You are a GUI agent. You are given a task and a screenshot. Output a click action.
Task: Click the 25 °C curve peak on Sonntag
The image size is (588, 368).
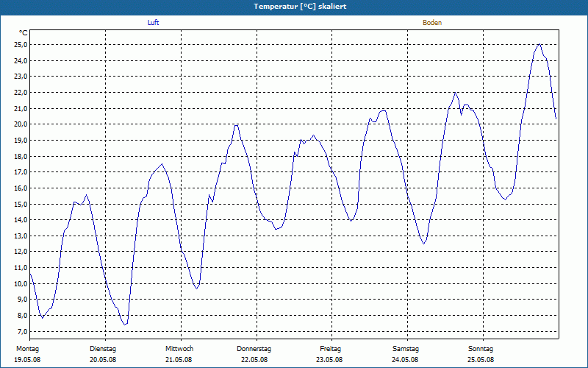pyautogui.click(x=539, y=44)
